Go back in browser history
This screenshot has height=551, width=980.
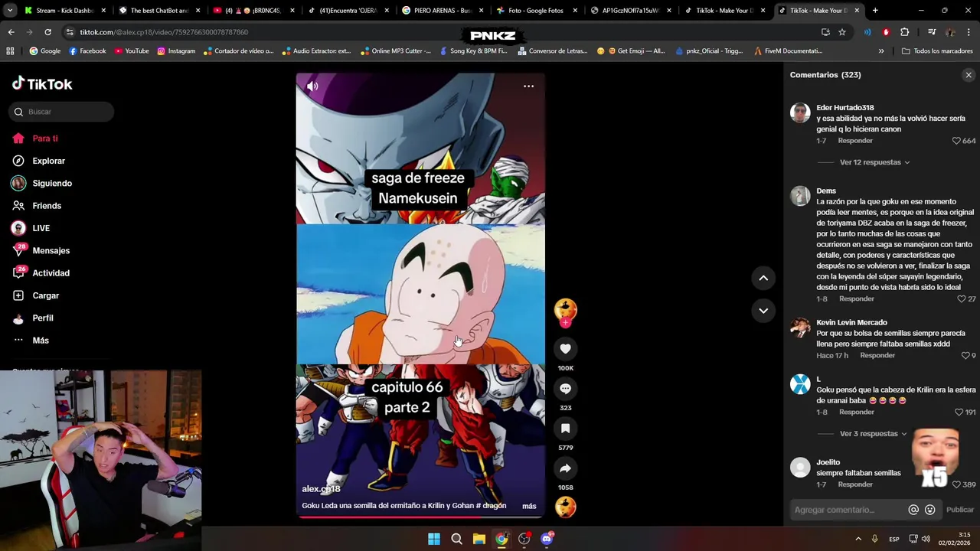(11, 32)
